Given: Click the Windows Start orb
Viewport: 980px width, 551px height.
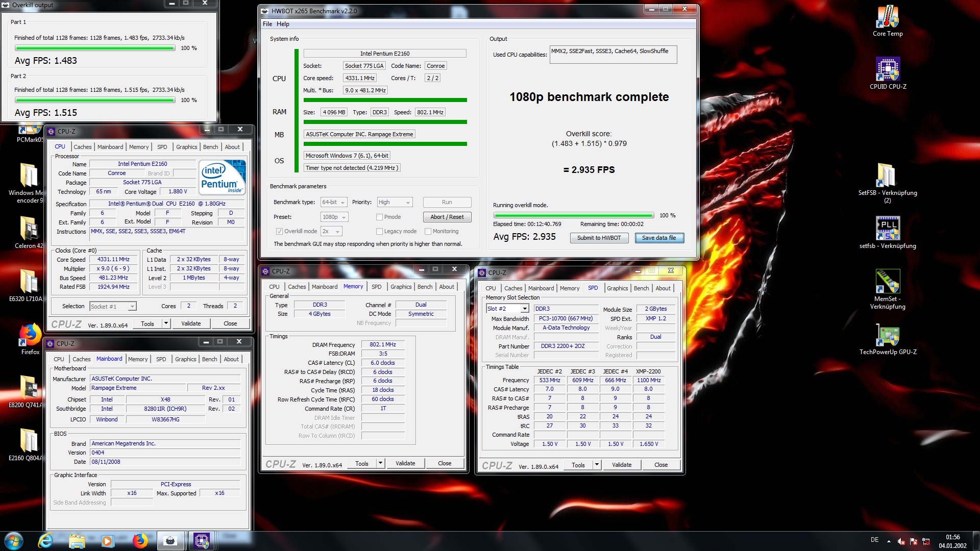Looking at the screenshot, I should point(14,541).
